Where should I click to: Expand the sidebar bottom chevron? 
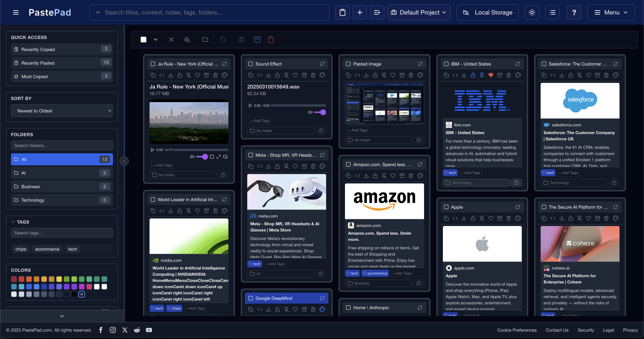[x=62, y=316]
